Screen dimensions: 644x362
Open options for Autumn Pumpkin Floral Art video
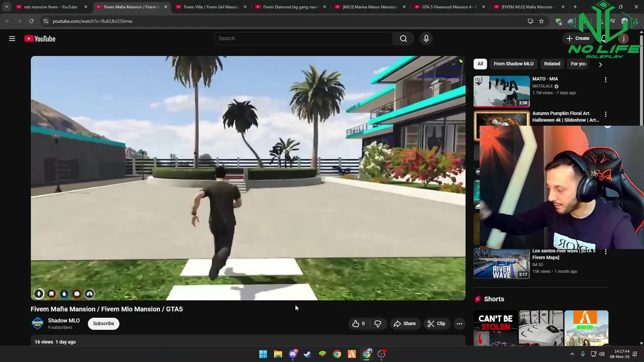pyautogui.click(x=605, y=115)
